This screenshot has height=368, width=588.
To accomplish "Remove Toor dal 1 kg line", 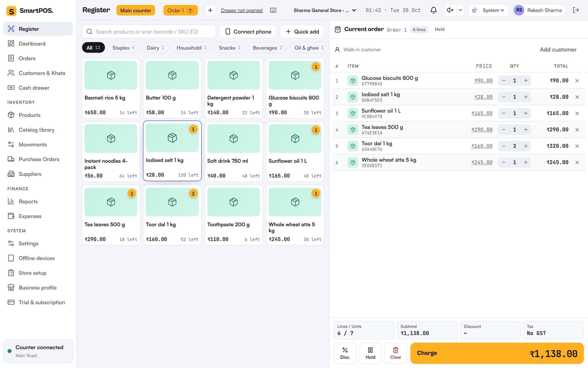I will pyautogui.click(x=577, y=146).
